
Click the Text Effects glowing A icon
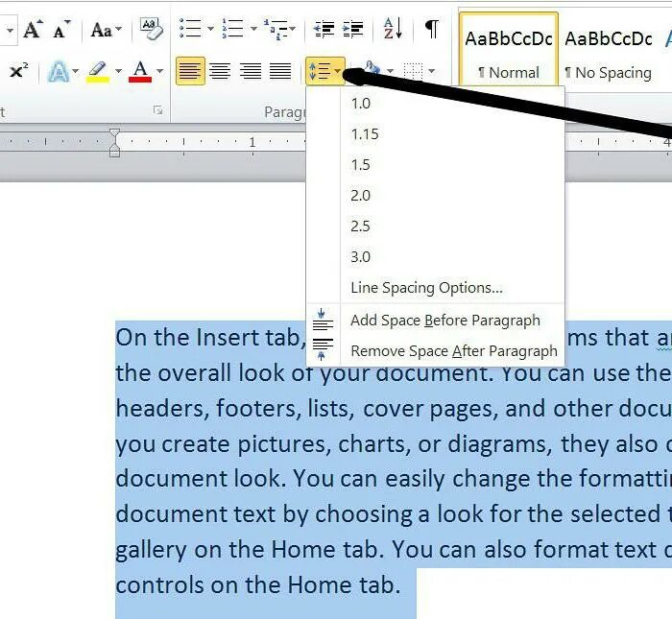[60, 71]
